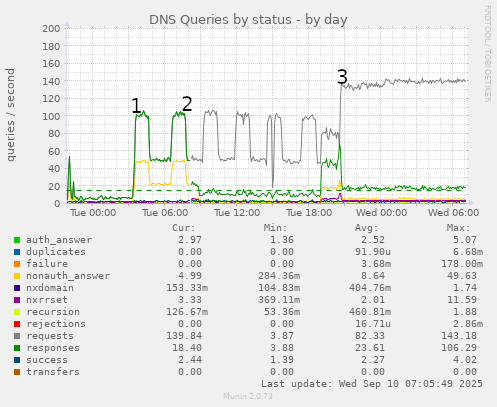Click the success legend label
The width and height of the screenshot is (497, 407).
coord(47,360)
